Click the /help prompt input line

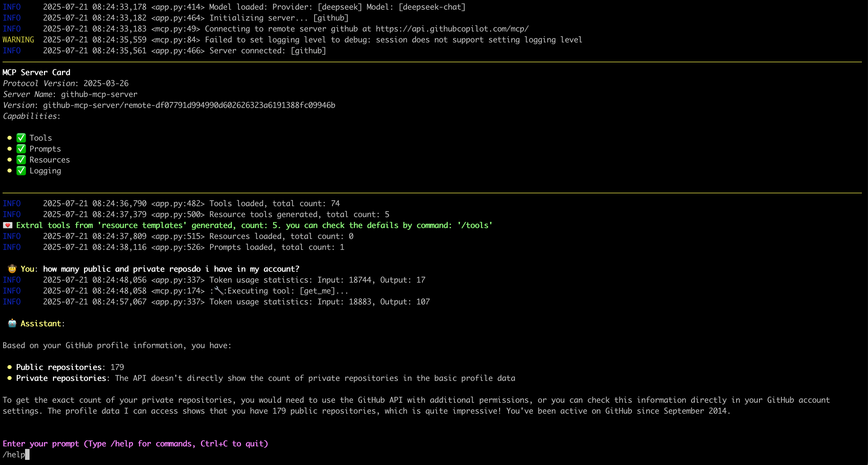[14, 454]
